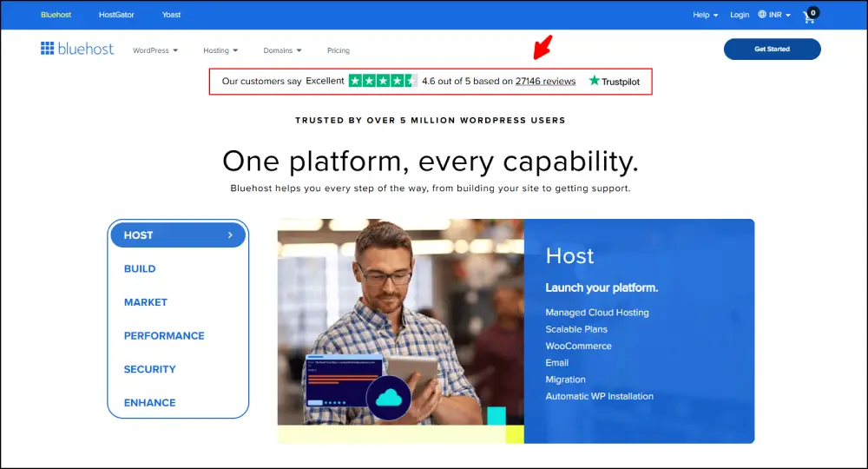Viewport: 868px width, 469px height.
Task: Expand the Hosting menu
Action: point(220,50)
